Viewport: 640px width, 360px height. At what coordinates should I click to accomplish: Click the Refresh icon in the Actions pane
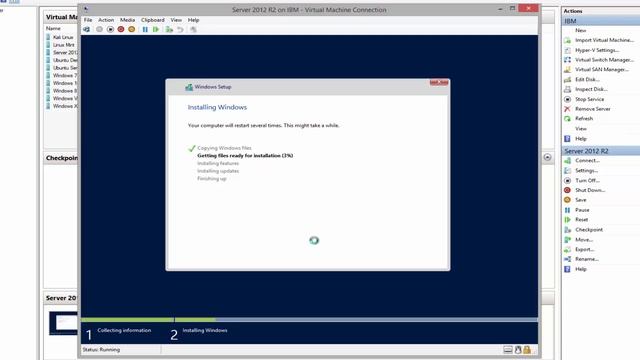[x=567, y=119]
